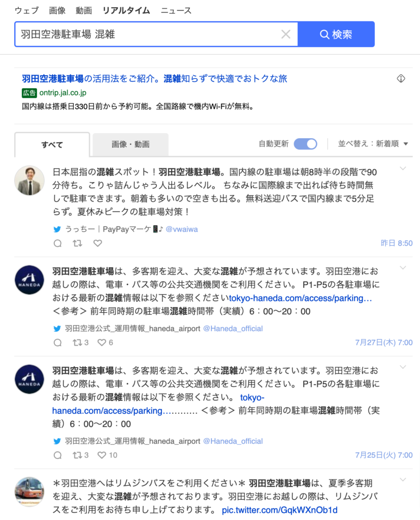The width and height of the screenshot is (420, 520).
Task: Expand options for the 7月27日 Haneda tweet
Action: tap(403, 268)
